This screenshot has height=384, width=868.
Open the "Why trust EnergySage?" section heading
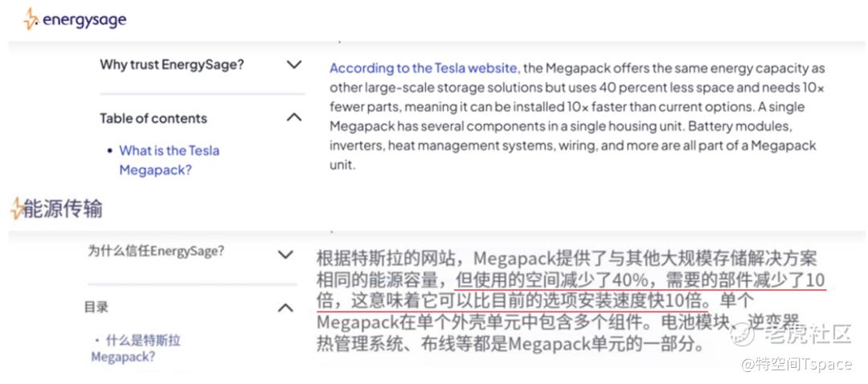[171, 64]
